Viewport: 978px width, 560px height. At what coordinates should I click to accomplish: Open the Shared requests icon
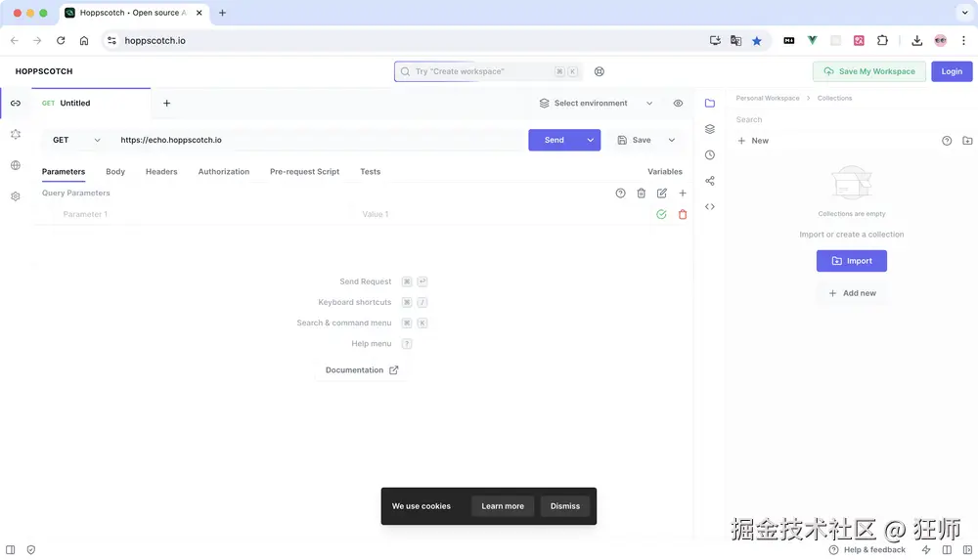710,181
